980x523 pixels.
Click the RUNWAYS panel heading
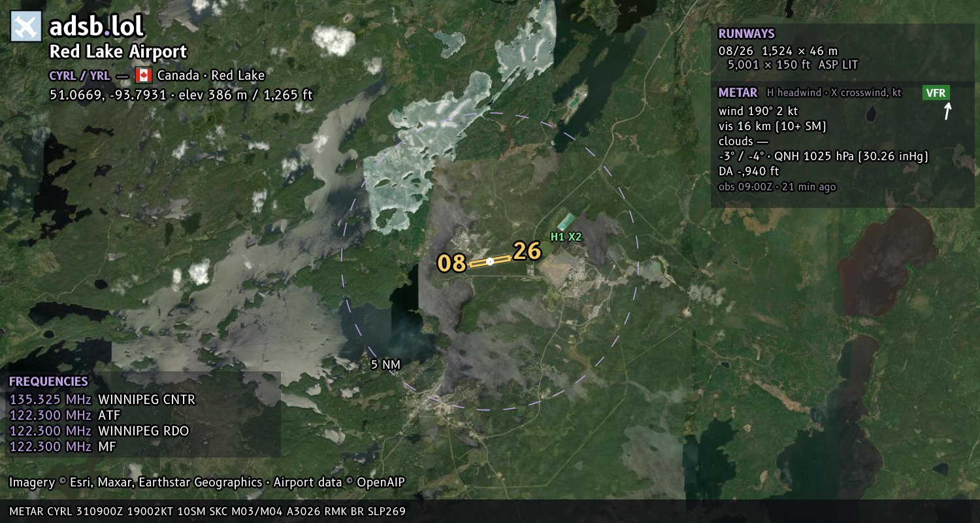click(746, 34)
